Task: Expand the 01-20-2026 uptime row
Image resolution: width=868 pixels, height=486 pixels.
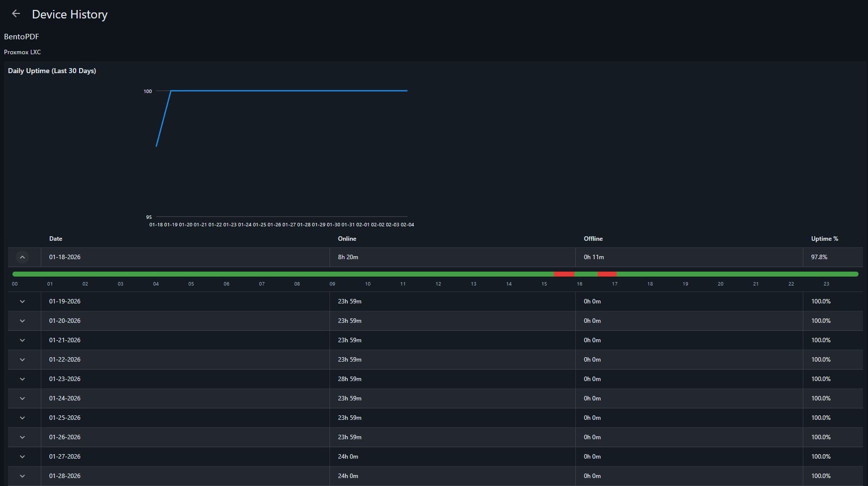Action: 22,321
